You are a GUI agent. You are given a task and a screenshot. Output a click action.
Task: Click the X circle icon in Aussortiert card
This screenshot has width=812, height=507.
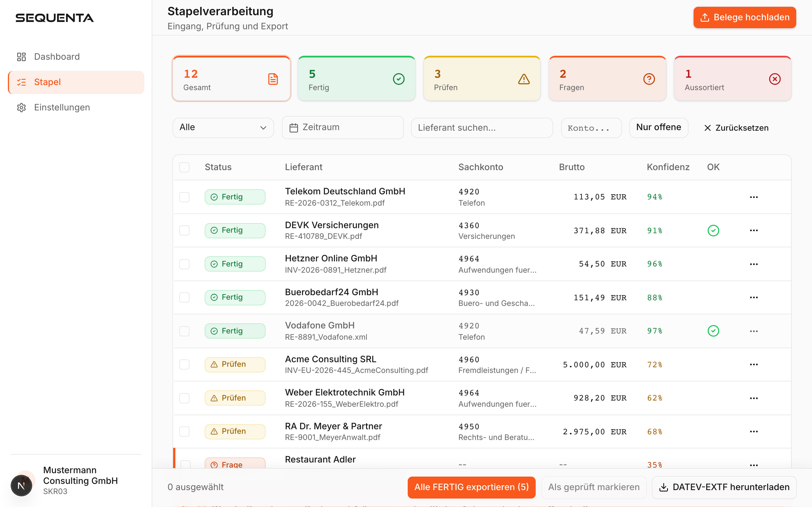(775, 79)
